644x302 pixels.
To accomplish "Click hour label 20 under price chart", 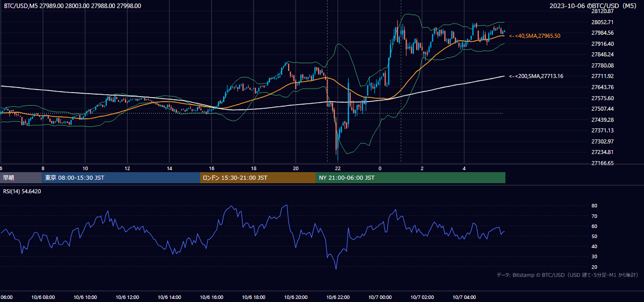I will coord(296,168).
